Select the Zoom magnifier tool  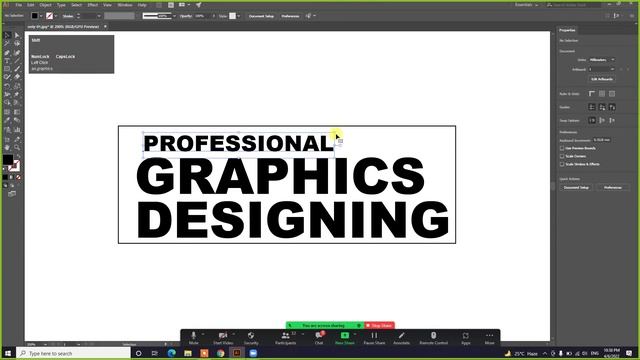pyautogui.click(x=17, y=147)
